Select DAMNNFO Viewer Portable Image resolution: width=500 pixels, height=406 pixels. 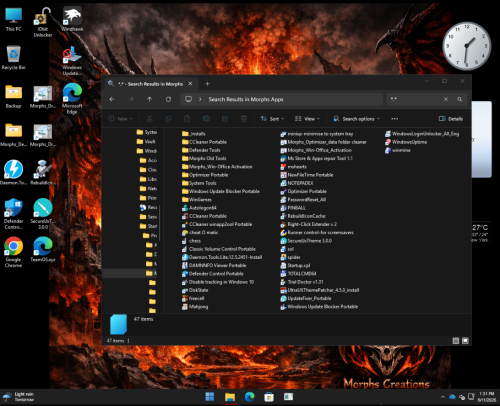click(x=214, y=265)
